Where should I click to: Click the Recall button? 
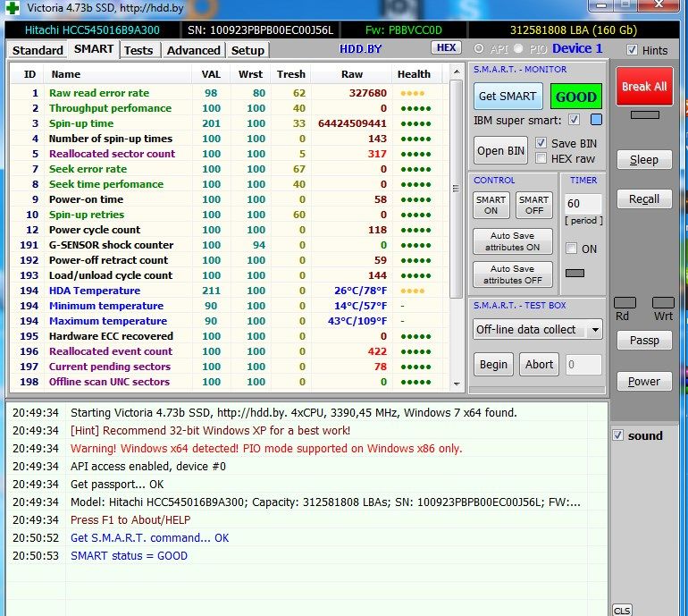click(644, 199)
